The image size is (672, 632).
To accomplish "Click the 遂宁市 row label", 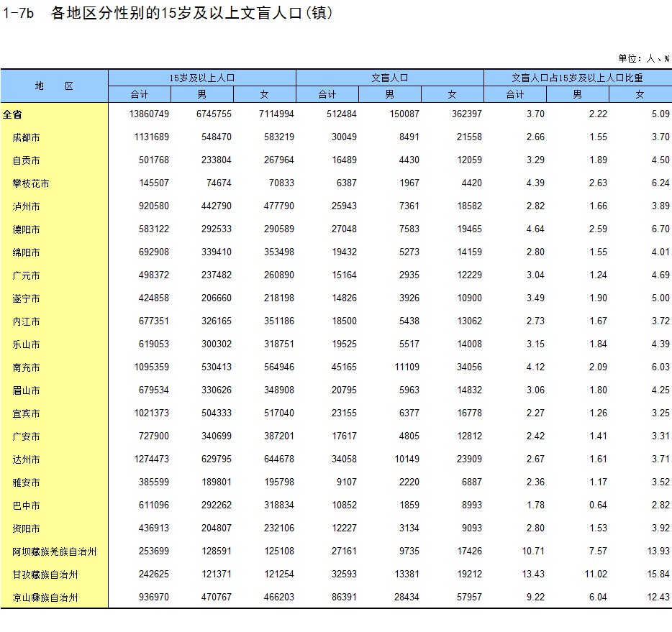I will 26,298.
